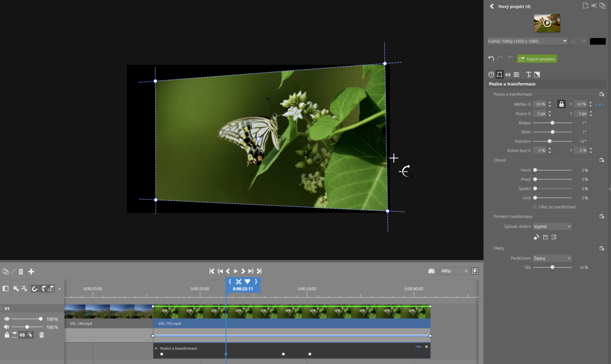Click the duplicate project icon at top right

click(602, 6)
